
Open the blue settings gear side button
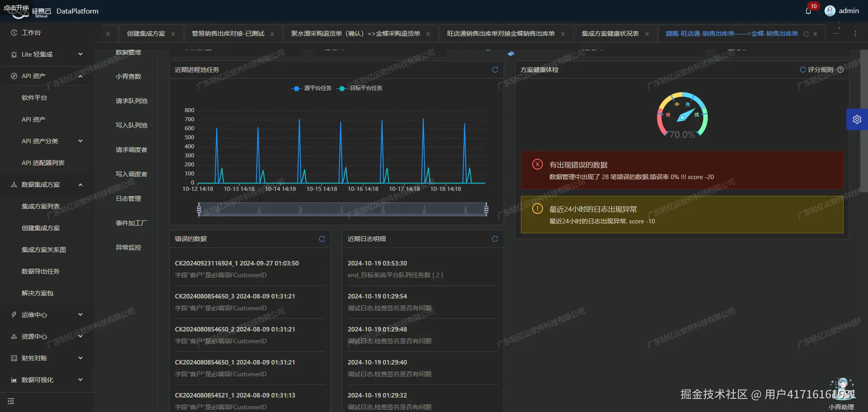[857, 119]
